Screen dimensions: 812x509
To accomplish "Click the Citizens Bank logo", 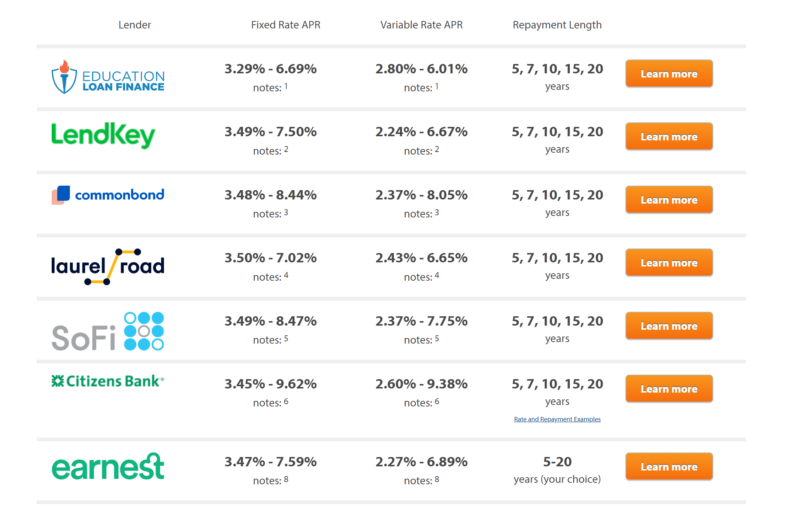I will coord(108,381).
